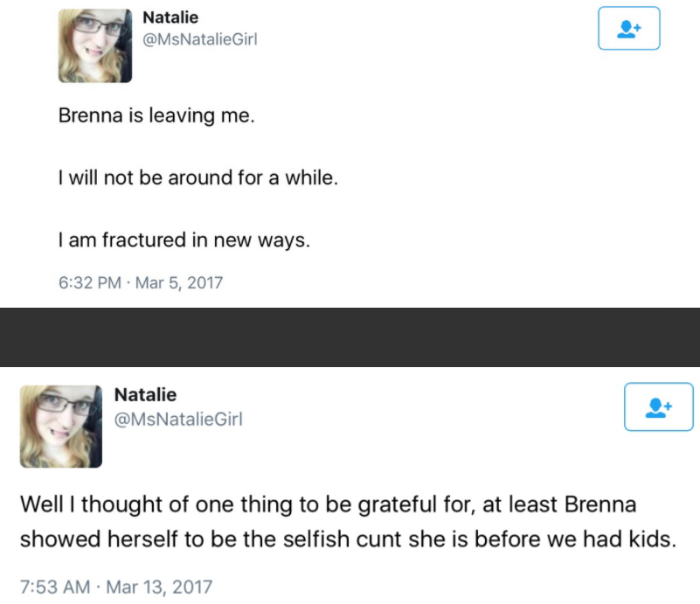The image size is (700, 604).
Task: Open the 6:32 PM timestamp
Action: (90, 282)
